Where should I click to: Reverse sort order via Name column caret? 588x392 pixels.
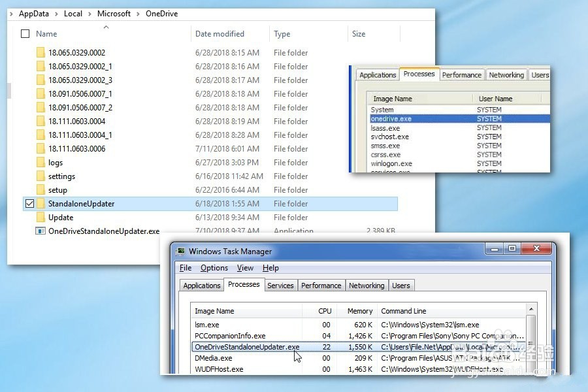[106, 27]
